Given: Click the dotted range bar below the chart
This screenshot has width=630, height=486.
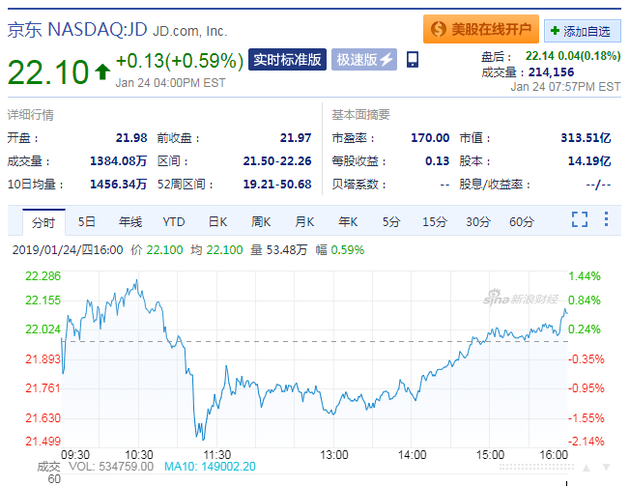Looking at the screenshot, I should 536,467.
